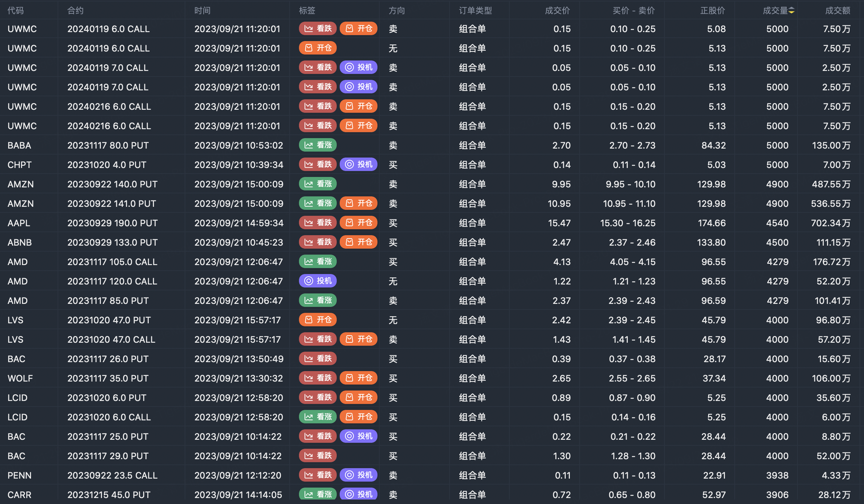Click the 开仓 tag on AMZN 141.0 PUT row

tap(358, 203)
